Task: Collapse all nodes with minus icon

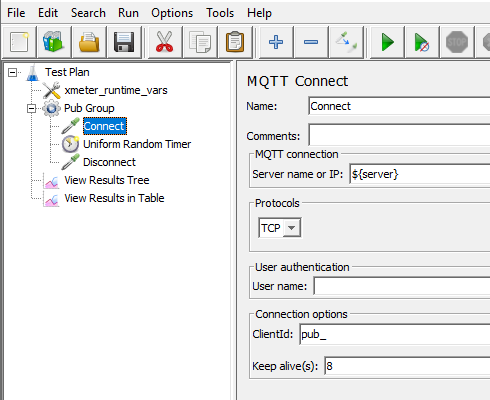Action: 311,42
